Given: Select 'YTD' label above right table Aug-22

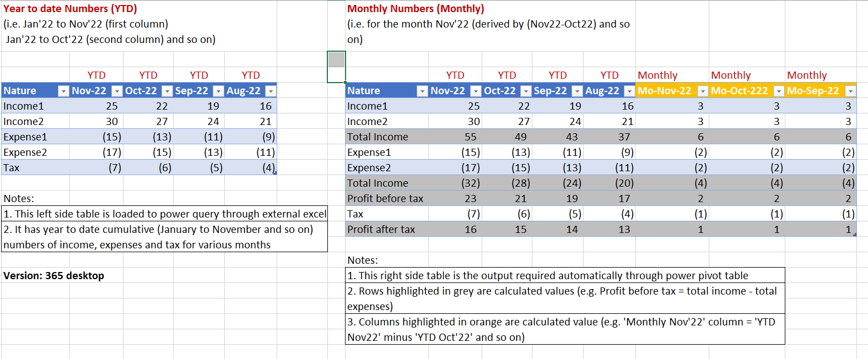Looking at the screenshot, I should click(x=610, y=75).
